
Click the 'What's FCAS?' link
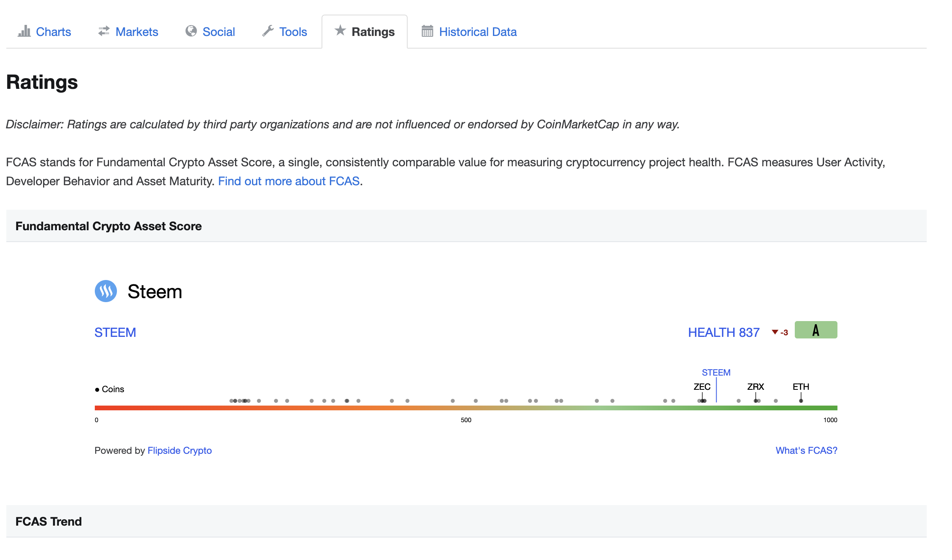click(x=806, y=451)
